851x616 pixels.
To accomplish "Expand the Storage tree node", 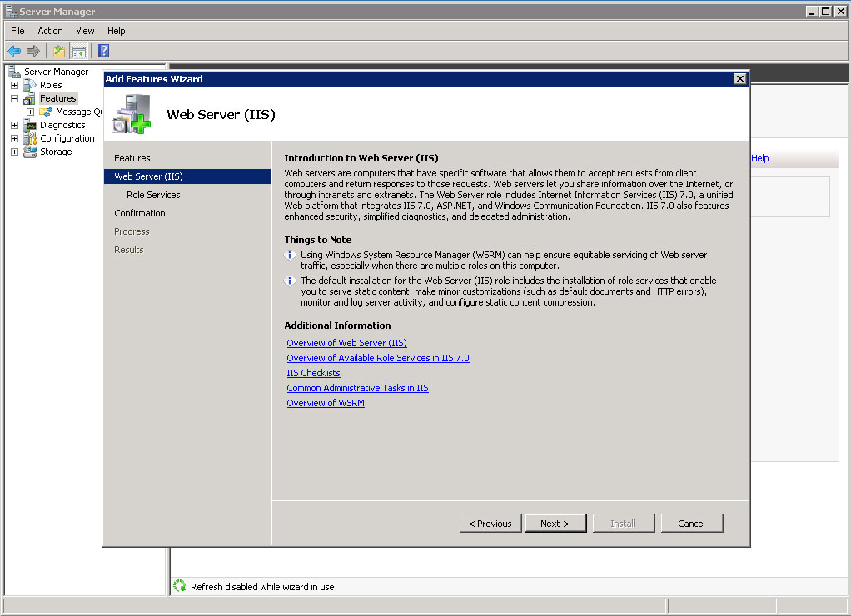I will coord(15,152).
